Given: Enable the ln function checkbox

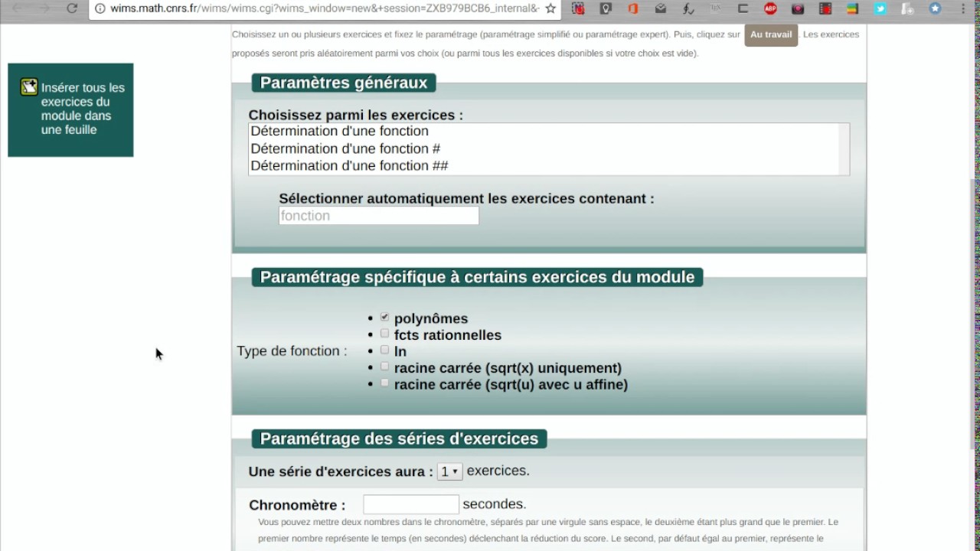Looking at the screenshot, I should coord(384,350).
